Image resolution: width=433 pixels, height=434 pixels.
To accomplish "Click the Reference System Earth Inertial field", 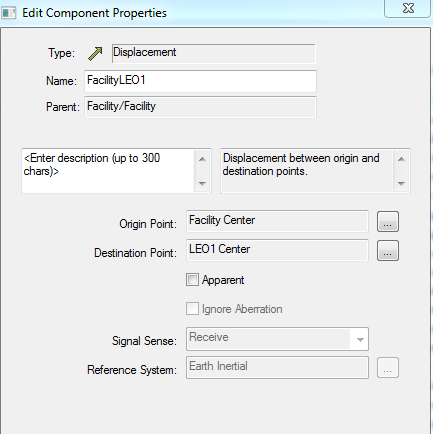I will [x=277, y=367].
